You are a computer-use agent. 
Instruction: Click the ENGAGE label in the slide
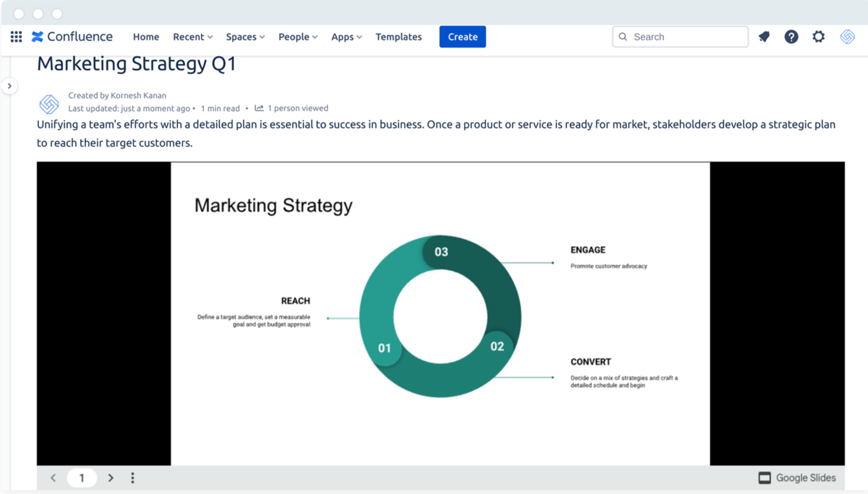tap(588, 250)
